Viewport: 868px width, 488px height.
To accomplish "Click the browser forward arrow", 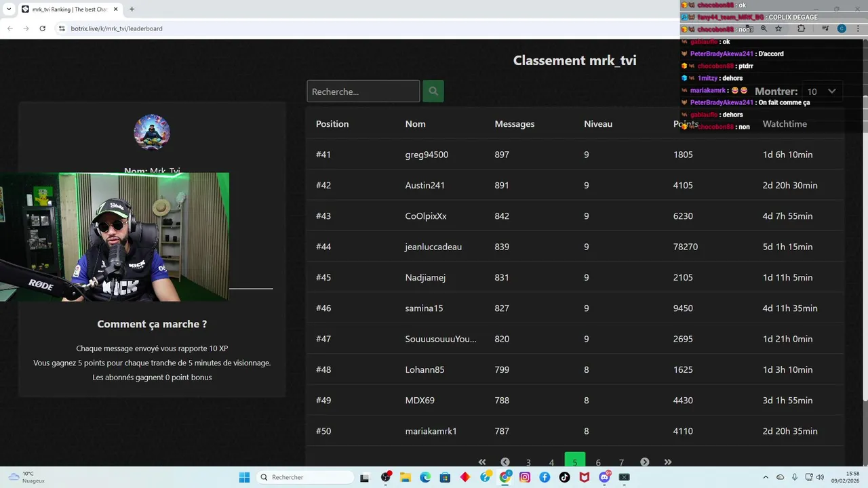I will tap(26, 28).
